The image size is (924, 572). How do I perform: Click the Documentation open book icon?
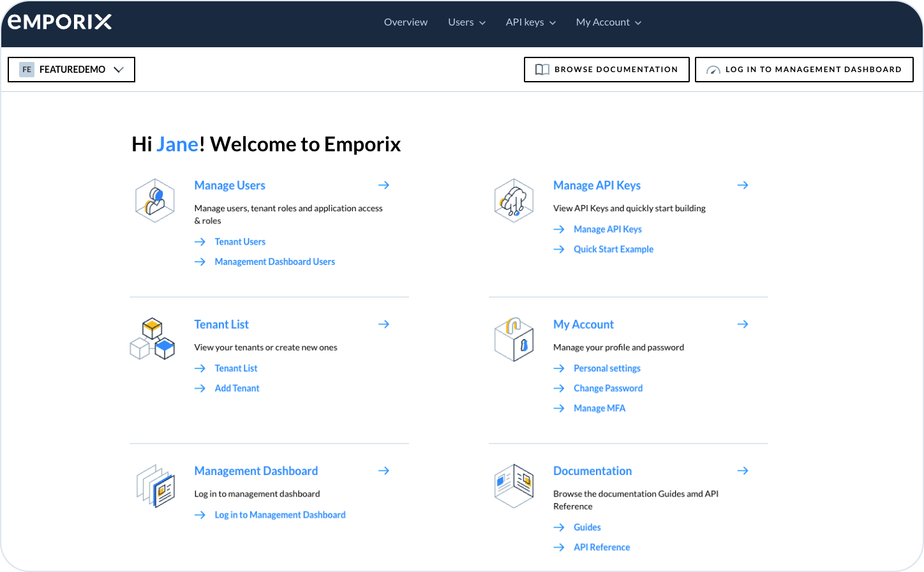514,485
